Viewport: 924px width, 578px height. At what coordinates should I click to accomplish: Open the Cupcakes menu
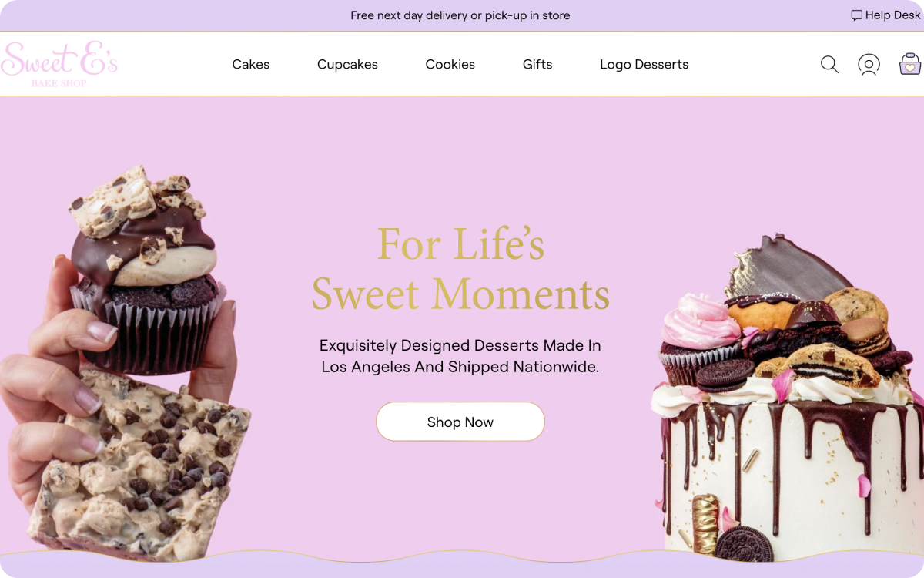coord(347,65)
